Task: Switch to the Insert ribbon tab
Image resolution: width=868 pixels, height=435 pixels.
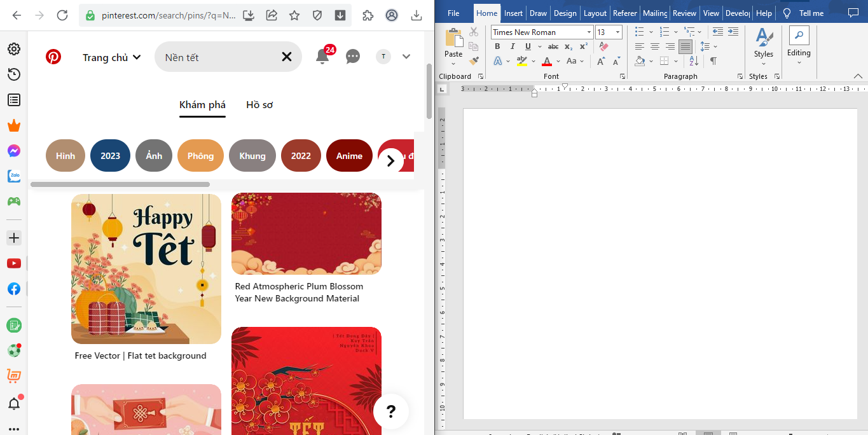Action: [x=513, y=13]
